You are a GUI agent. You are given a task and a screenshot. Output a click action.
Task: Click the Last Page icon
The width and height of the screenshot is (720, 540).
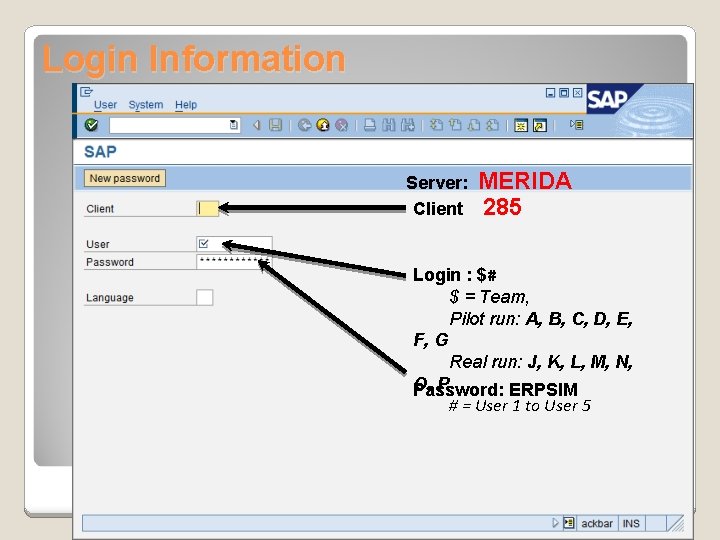(493, 125)
